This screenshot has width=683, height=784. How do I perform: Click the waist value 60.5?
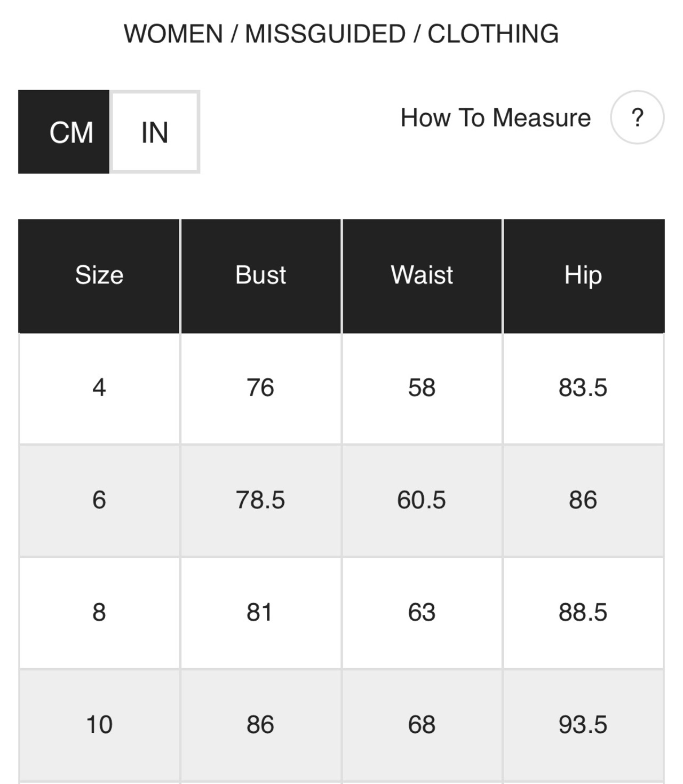pyautogui.click(x=422, y=500)
